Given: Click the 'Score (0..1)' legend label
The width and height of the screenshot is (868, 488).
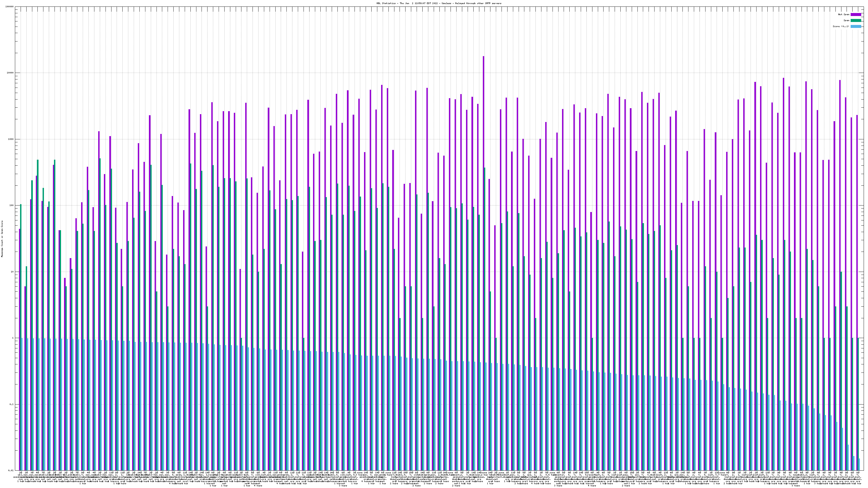Looking at the screenshot, I should (x=841, y=26).
